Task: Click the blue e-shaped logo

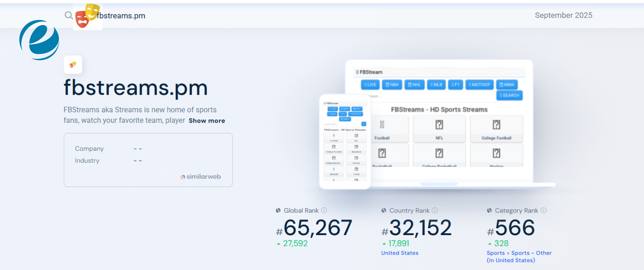Action: click(x=39, y=40)
